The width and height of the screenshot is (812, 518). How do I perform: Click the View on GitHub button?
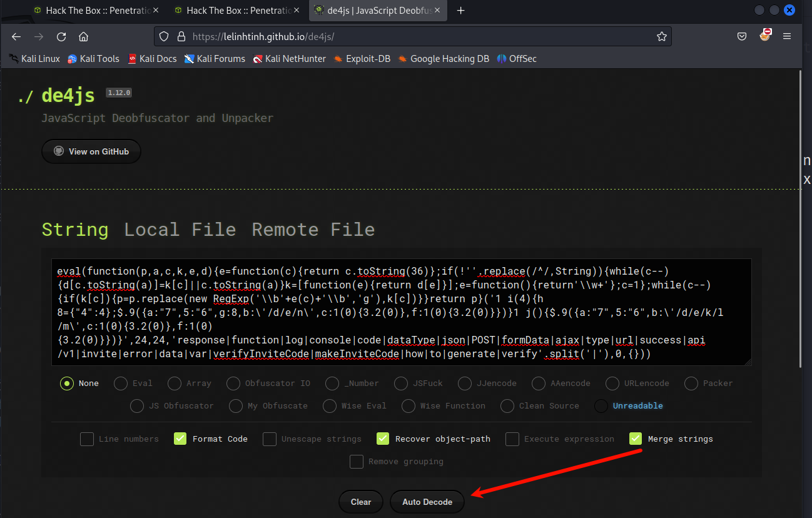91,151
